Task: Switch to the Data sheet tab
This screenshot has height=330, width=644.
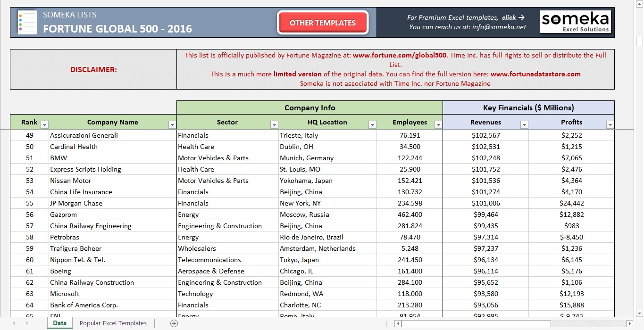Action: pos(59,323)
